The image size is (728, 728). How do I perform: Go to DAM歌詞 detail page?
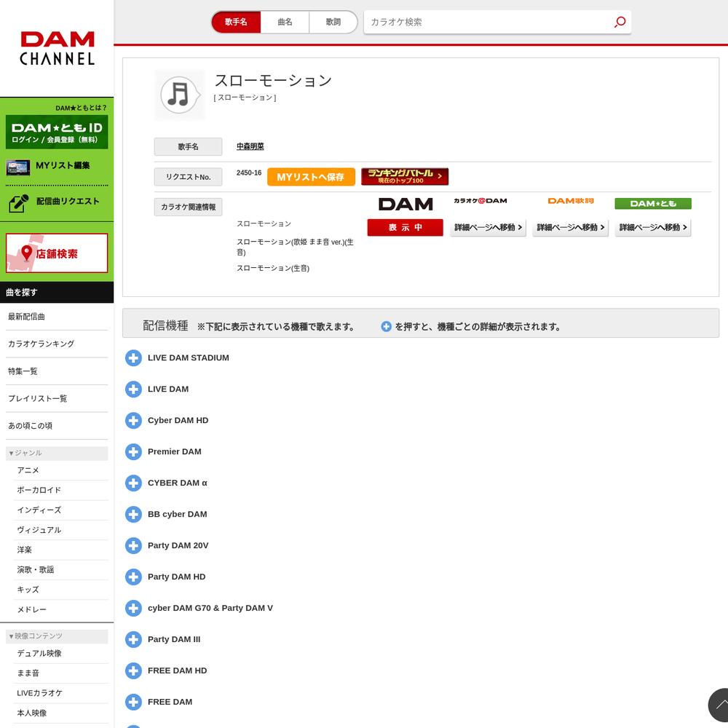tap(571, 227)
